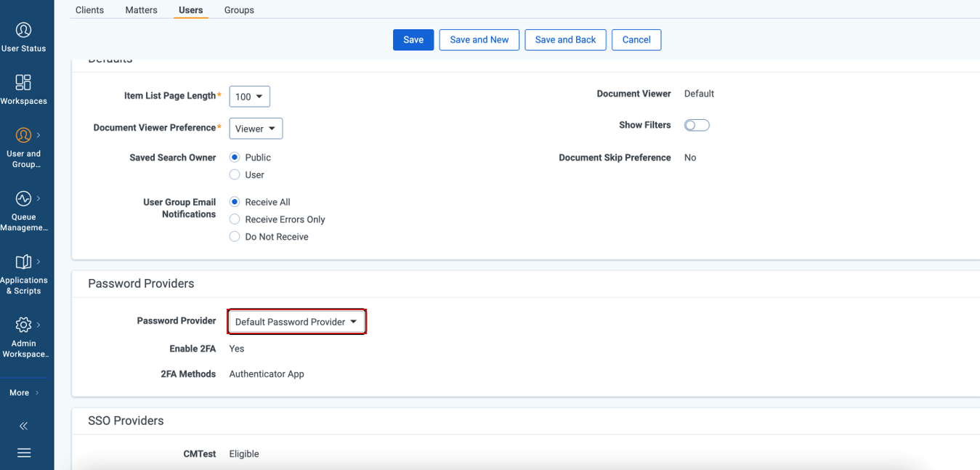Expand User and Group submenu chevron
Viewport: 980px width, 470px height.
coord(39,135)
